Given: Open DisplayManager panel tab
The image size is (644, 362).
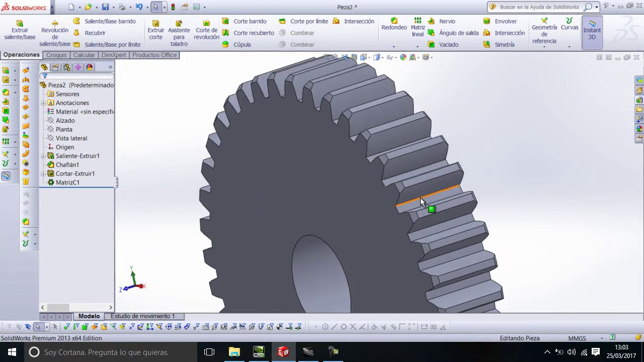Looking at the screenshot, I should (90, 67).
